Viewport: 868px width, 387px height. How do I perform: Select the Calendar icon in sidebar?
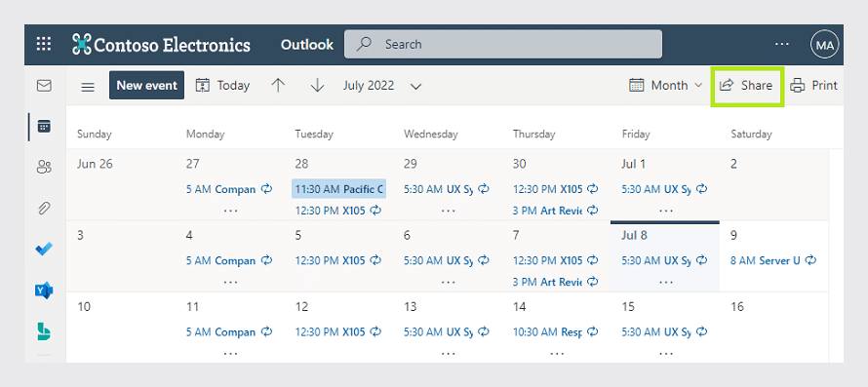(x=44, y=126)
